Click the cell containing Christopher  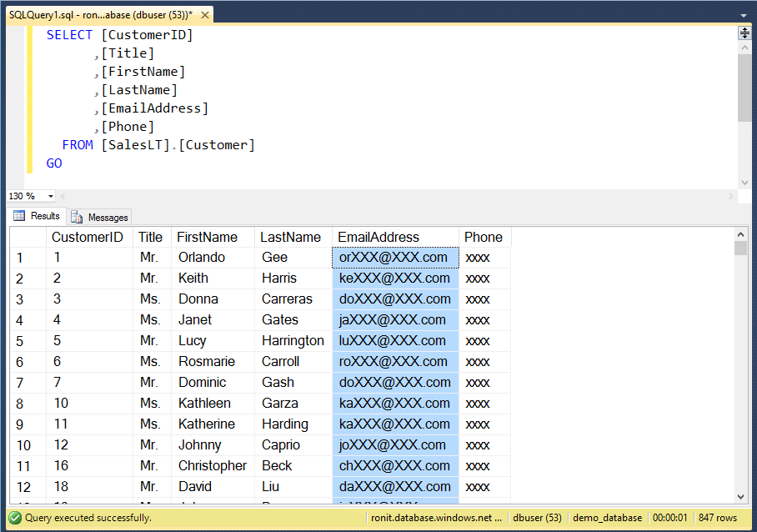click(x=213, y=466)
